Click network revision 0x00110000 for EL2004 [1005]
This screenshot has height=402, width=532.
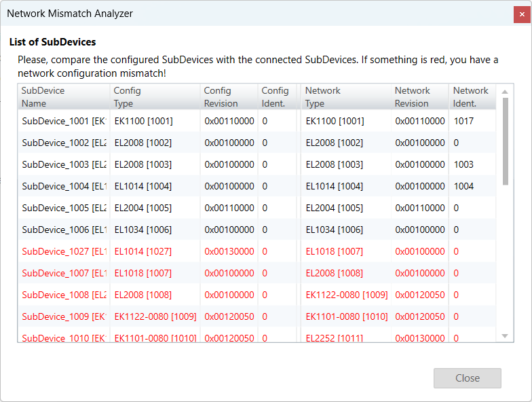click(420, 208)
